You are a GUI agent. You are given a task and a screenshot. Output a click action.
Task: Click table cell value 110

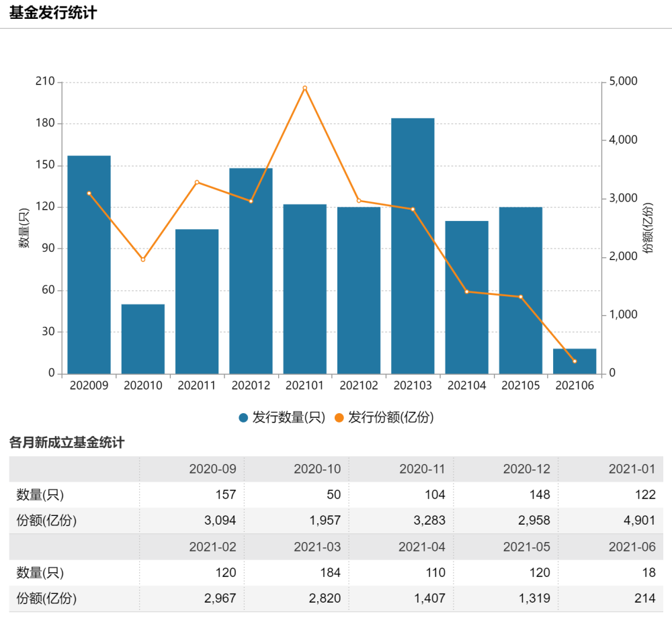click(435, 573)
